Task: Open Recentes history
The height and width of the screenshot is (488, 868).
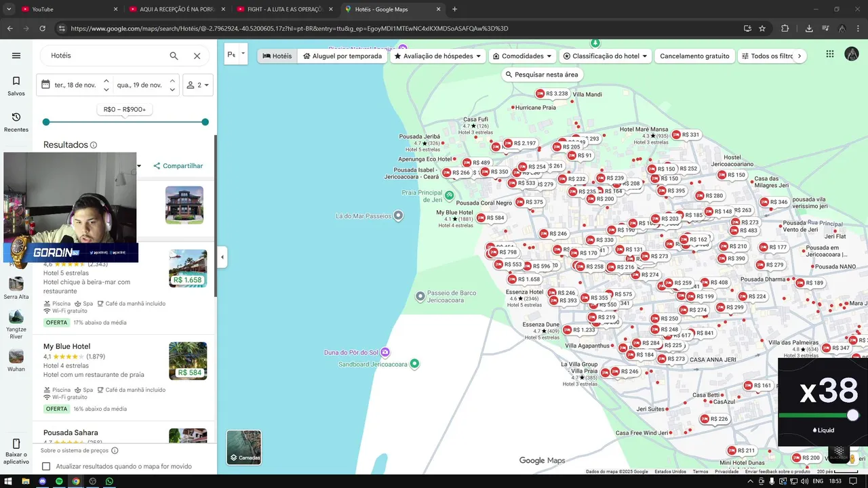Action: [16, 122]
